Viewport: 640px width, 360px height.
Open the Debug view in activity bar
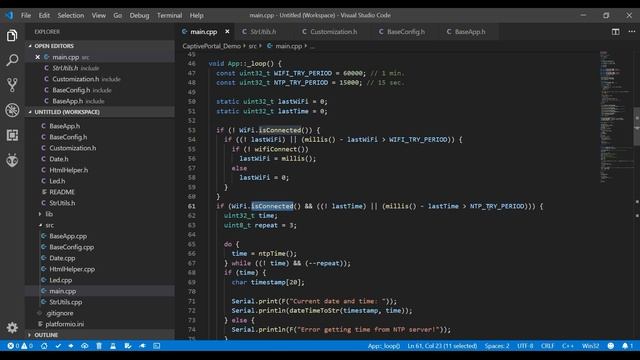12,110
